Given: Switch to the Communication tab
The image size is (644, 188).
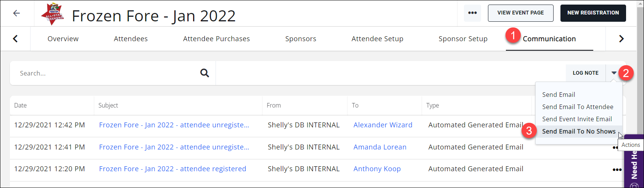Looking at the screenshot, I should (549, 39).
